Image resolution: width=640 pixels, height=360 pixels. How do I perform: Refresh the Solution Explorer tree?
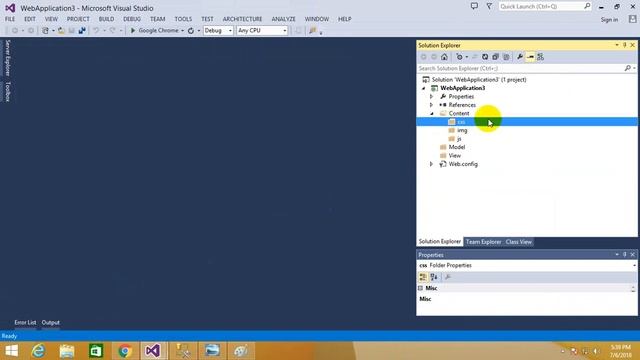(x=485, y=57)
